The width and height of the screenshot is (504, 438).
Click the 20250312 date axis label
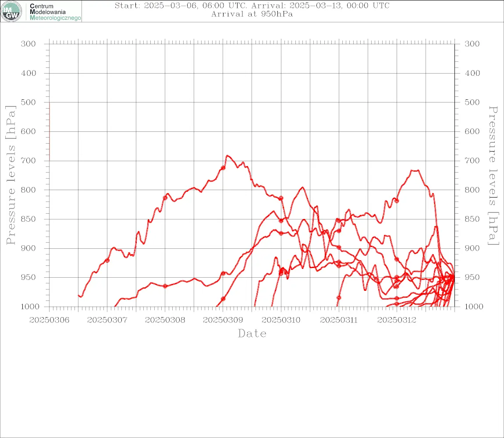pyautogui.click(x=397, y=320)
